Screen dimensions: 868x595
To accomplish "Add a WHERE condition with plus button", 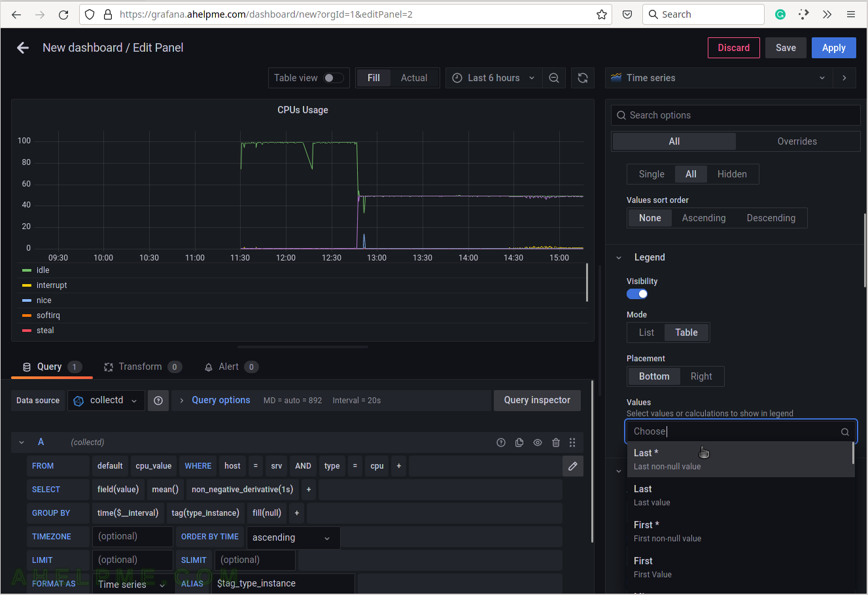I will pyautogui.click(x=399, y=466).
